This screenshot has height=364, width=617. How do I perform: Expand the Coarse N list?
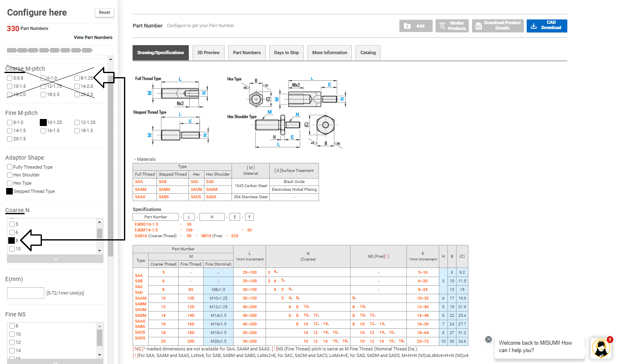point(55,259)
